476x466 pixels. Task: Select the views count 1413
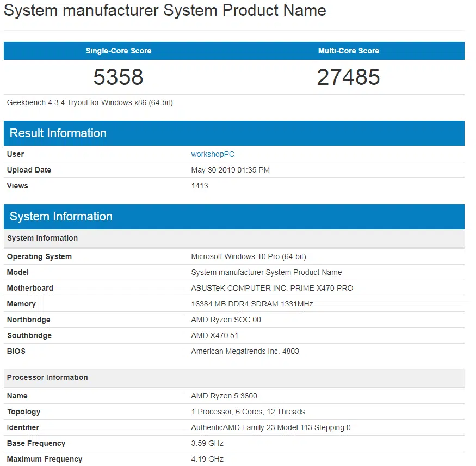200,186
